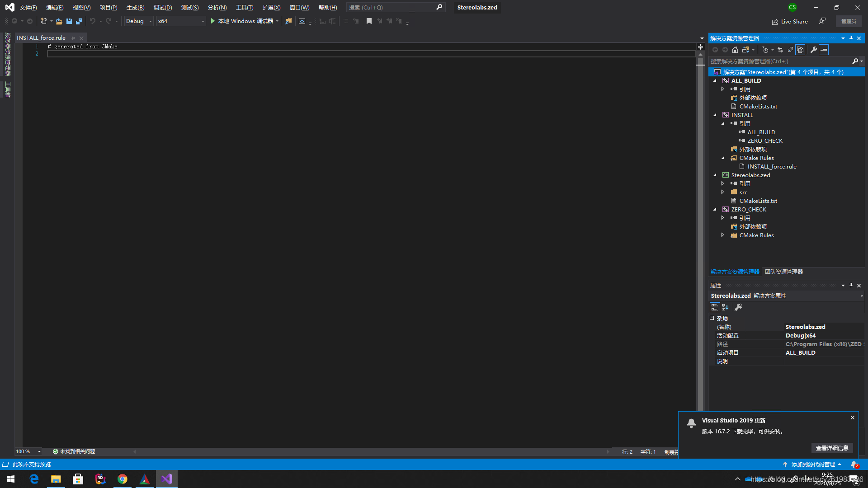Screen dimensions: 868x488
Task: Click the Collapse All icon in Solution Explorer
Action: pyautogui.click(x=790, y=50)
